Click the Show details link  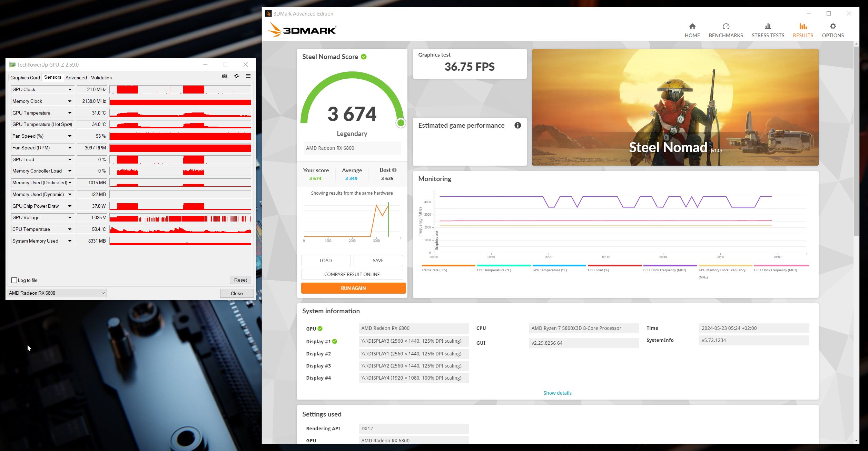557,393
